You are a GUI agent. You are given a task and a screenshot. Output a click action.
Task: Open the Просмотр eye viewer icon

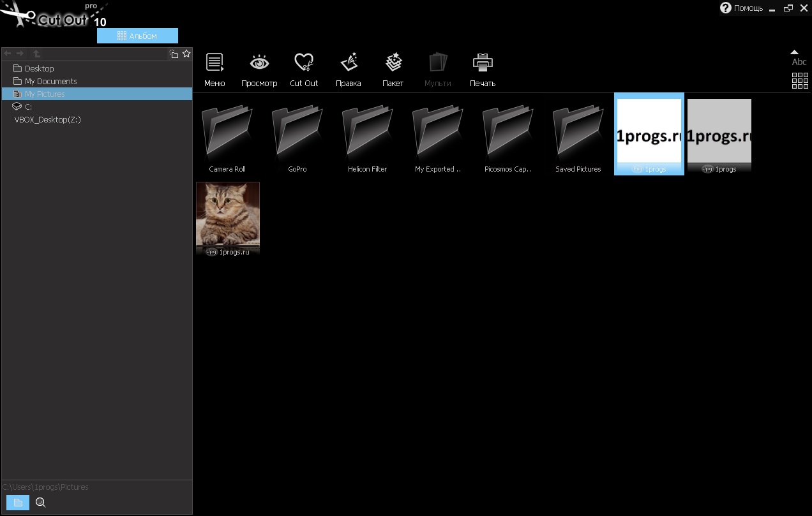click(x=259, y=63)
